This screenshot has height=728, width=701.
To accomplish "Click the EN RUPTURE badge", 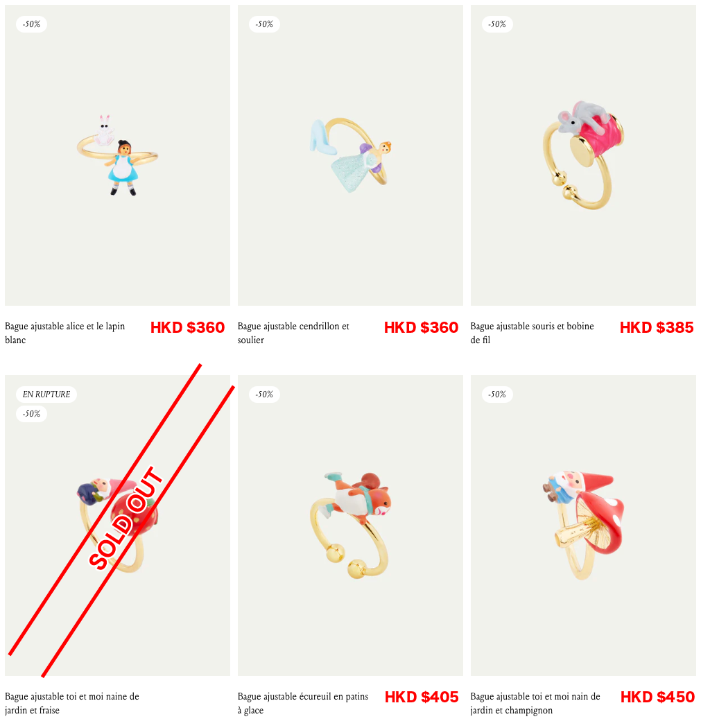I will (46, 395).
